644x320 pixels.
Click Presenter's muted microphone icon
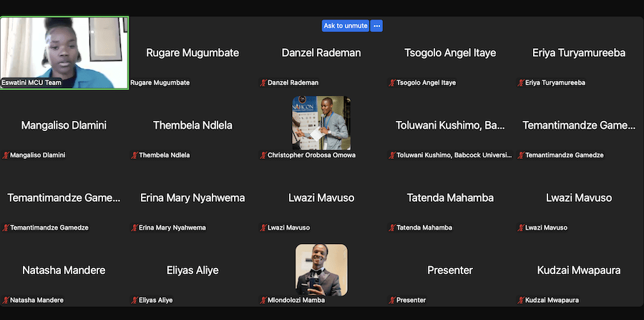point(392,300)
